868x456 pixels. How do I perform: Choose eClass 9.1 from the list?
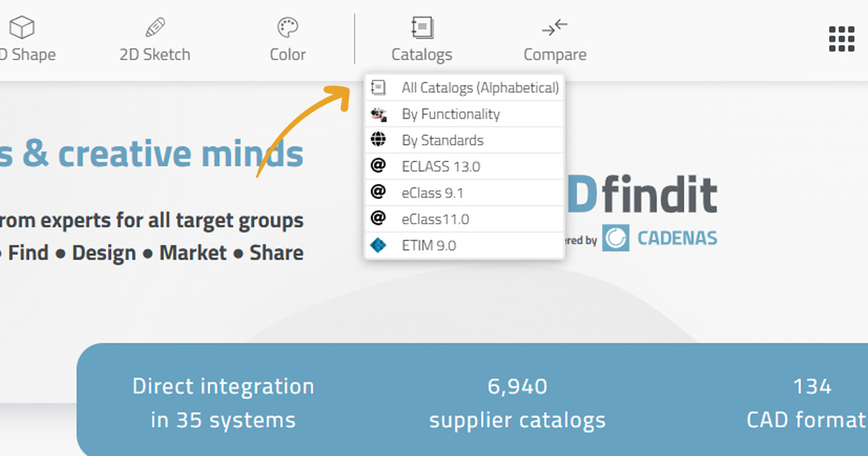[464, 192]
